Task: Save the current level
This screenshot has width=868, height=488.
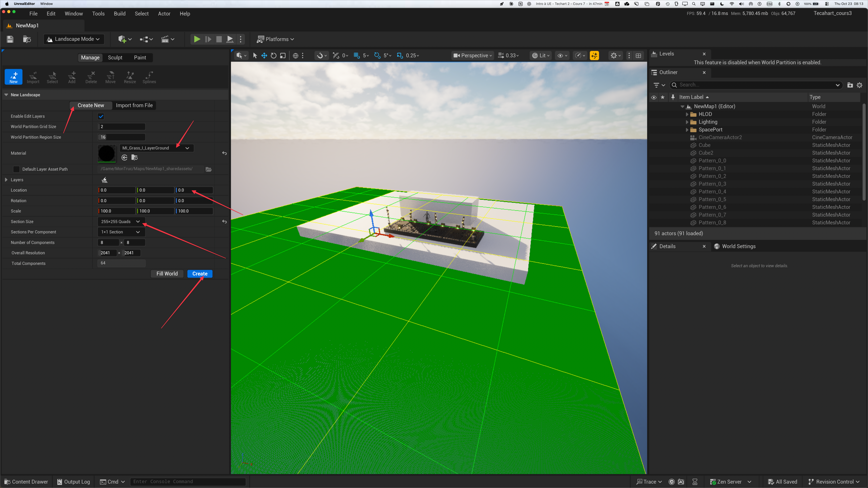Action: [10, 39]
